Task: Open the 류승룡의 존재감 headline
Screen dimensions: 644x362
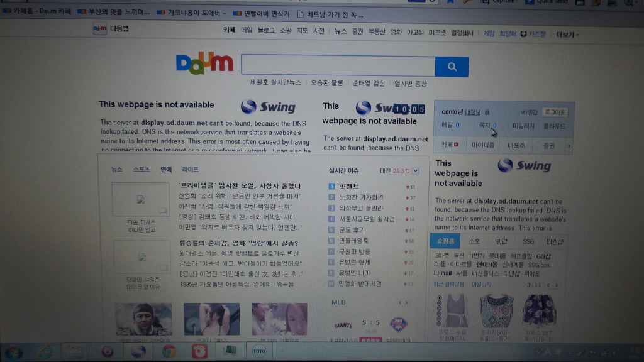Action: click(x=238, y=243)
